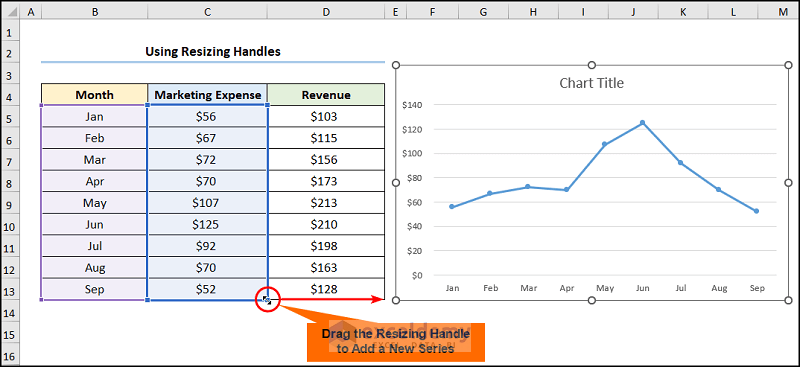Screen dimensions: 800x367
Task: Select column A header
Action: (x=31, y=12)
